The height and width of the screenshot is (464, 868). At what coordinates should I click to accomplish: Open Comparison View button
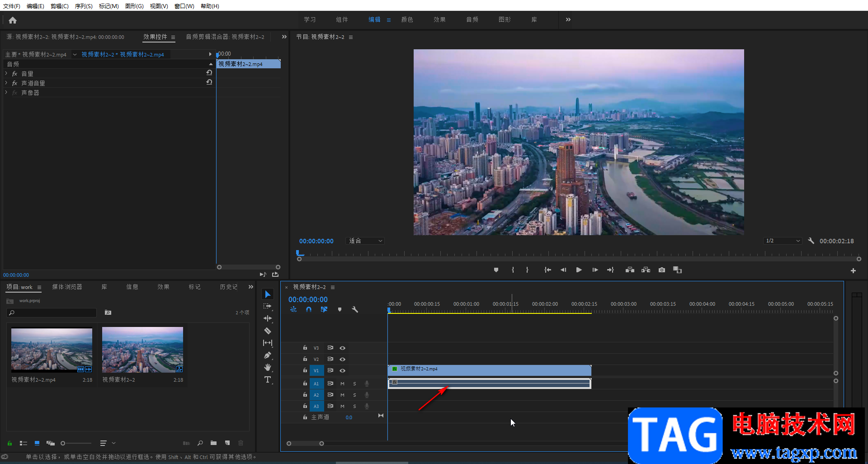point(677,270)
